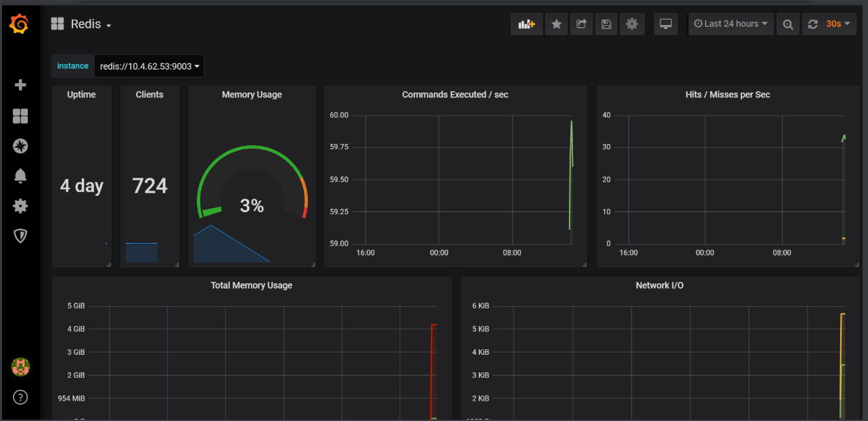The width and height of the screenshot is (868, 421).
Task: Save the dashboard
Action: (x=606, y=24)
